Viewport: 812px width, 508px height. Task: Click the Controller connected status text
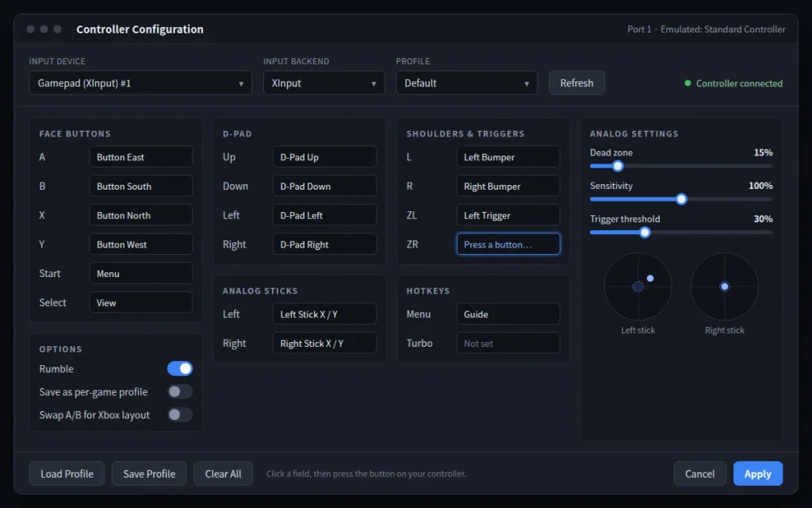(739, 83)
